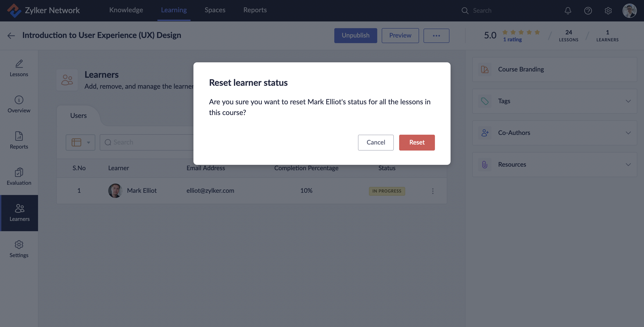
Task: Click the Email Address column header
Action: tap(206, 168)
